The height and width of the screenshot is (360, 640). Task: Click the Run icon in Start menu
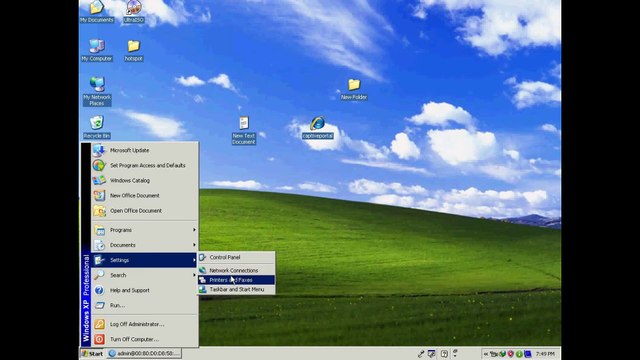99,305
